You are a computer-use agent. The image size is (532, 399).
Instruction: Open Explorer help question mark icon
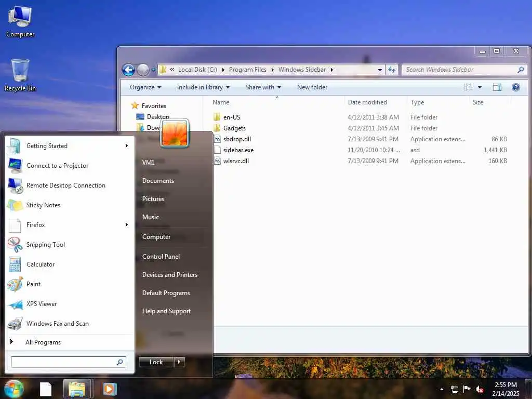[x=516, y=87]
